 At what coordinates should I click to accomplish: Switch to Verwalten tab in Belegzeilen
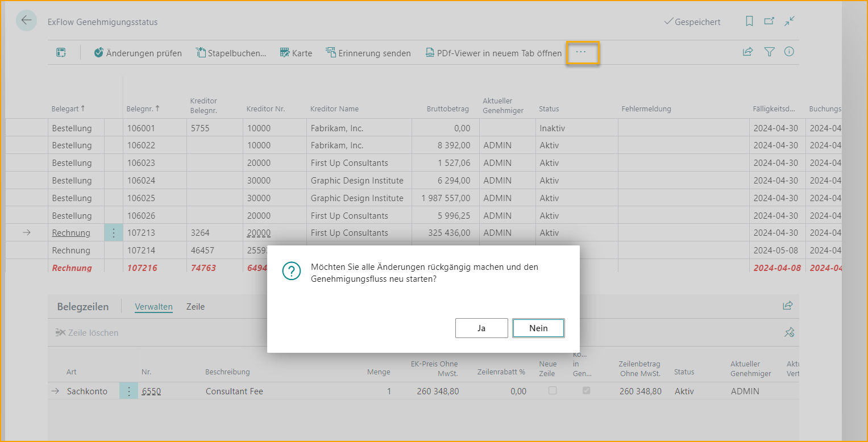click(153, 307)
